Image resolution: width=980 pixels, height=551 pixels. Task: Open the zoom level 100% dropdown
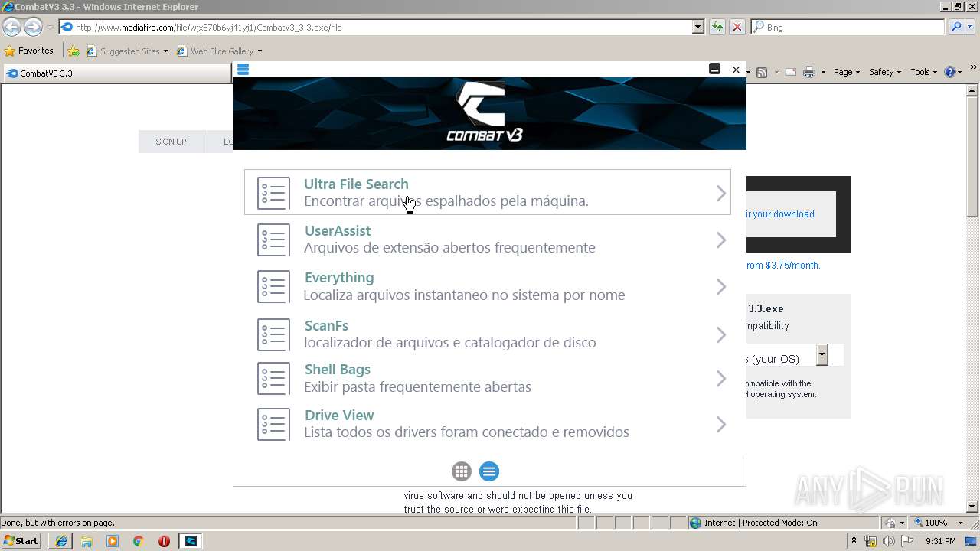(x=960, y=523)
